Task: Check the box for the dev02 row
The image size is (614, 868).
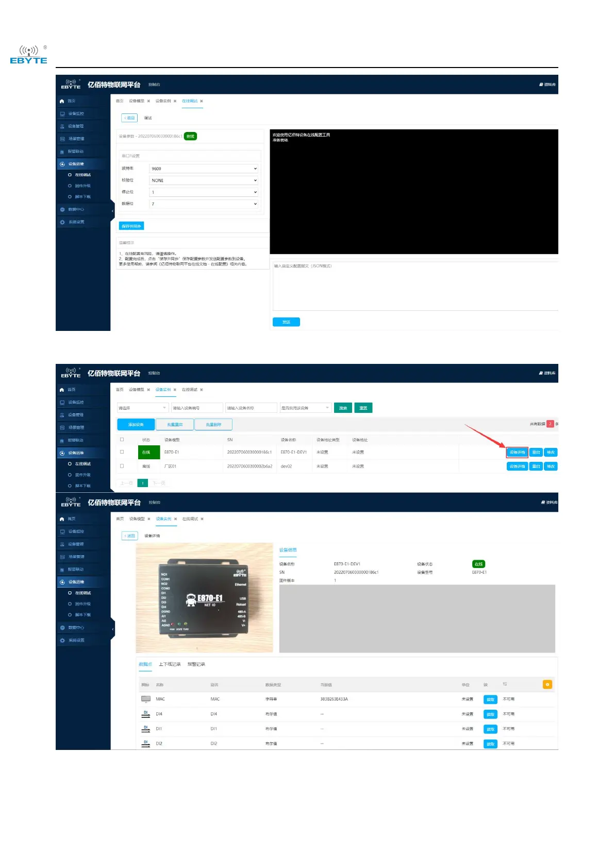Action: [x=122, y=466]
